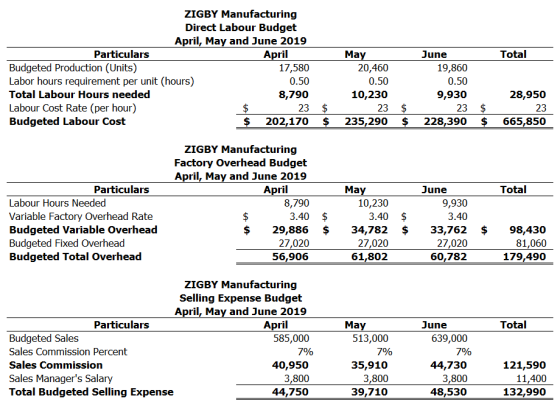560x404 pixels.
Task: Click May budgeted sales 513,000
Action: (x=370, y=338)
